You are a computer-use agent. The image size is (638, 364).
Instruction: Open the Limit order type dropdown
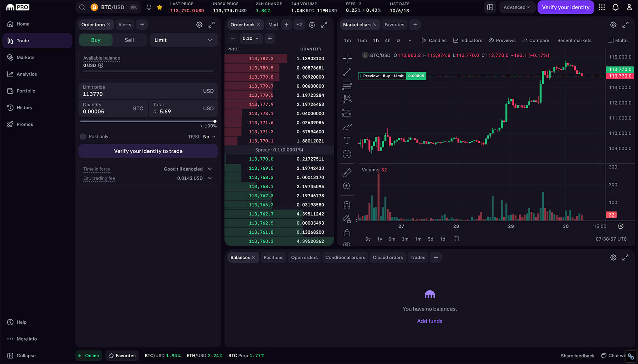click(x=183, y=40)
